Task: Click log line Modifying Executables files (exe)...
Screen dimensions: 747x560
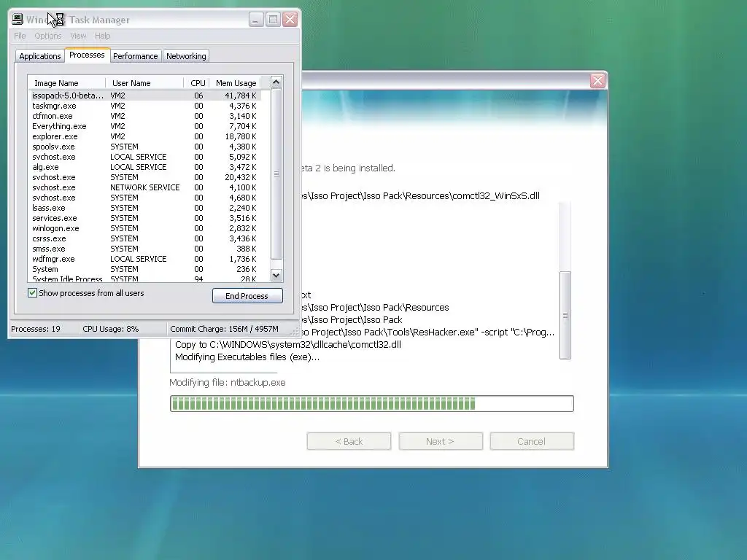Action: [x=247, y=357]
